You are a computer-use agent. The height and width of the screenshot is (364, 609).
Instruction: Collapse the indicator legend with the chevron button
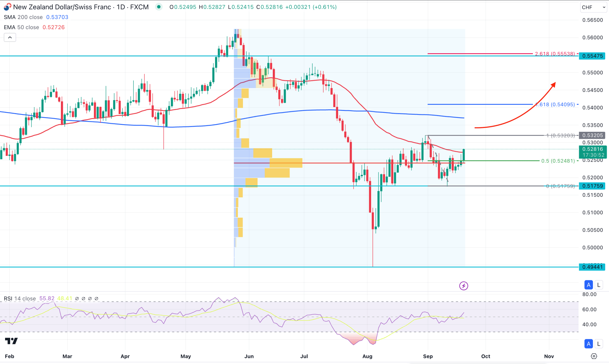[10, 38]
